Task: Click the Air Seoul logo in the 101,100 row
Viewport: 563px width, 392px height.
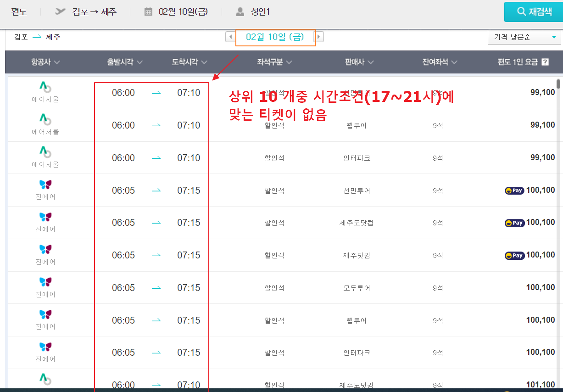Action: coord(45,379)
